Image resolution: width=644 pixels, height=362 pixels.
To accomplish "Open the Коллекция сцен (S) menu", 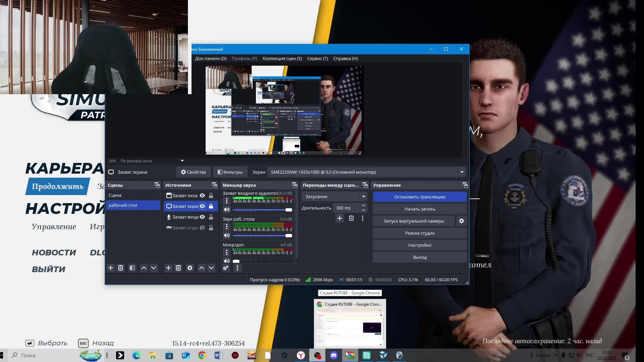I will pyautogui.click(x=282, y=58).
